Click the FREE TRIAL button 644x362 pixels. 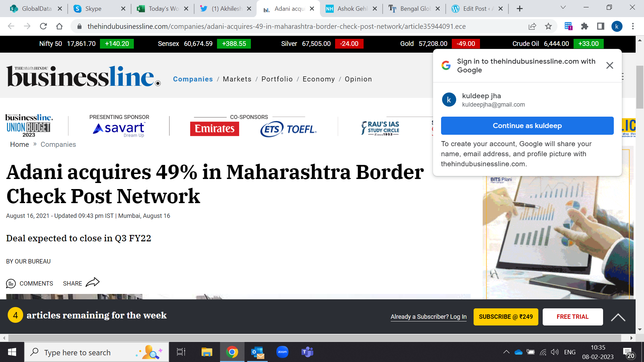(x=573, y=317)
